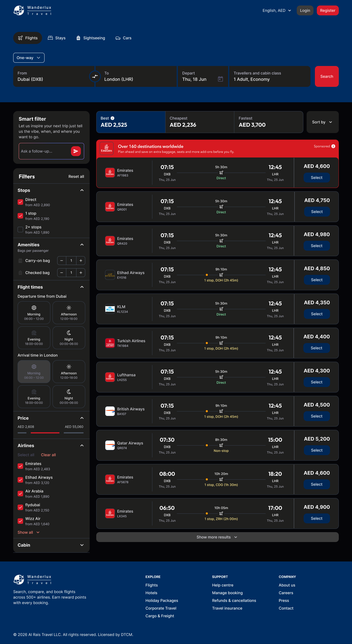
Task: Click the Turkish Airlines logo
Action: 110,343
